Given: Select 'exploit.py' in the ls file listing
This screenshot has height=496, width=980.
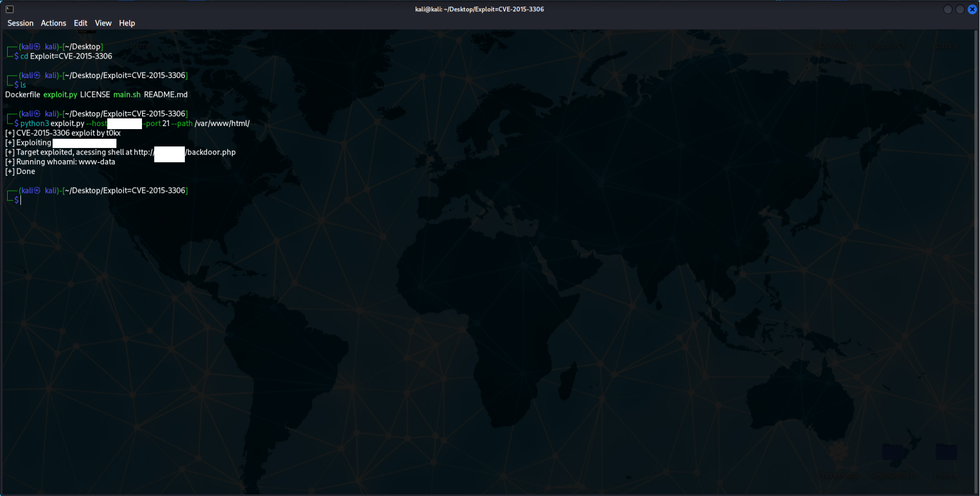Looking at the screenshot, I should 60,94.
